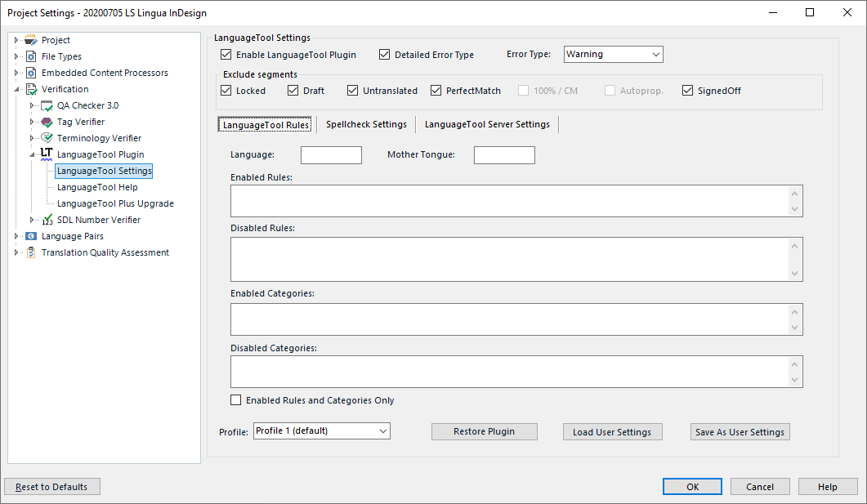Toggle Detailed Error Type checkbox
Image resolution: width=867 pixels, height=504 pixels.
pos(384,54)
